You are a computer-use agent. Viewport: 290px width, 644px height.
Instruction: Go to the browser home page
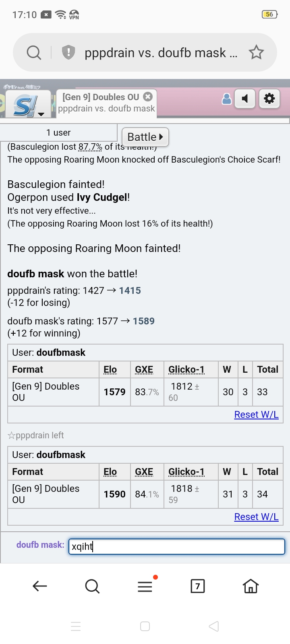pos(250,586)
